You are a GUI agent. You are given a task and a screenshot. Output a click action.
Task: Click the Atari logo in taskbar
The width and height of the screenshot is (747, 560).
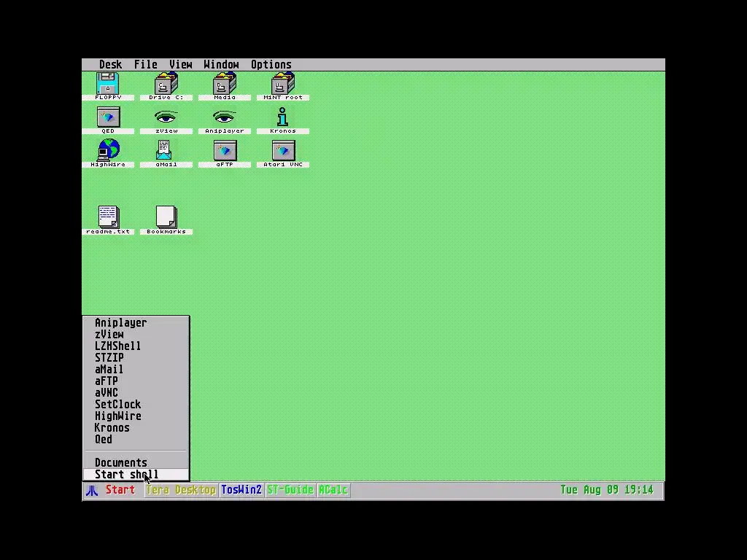[92, 490]
